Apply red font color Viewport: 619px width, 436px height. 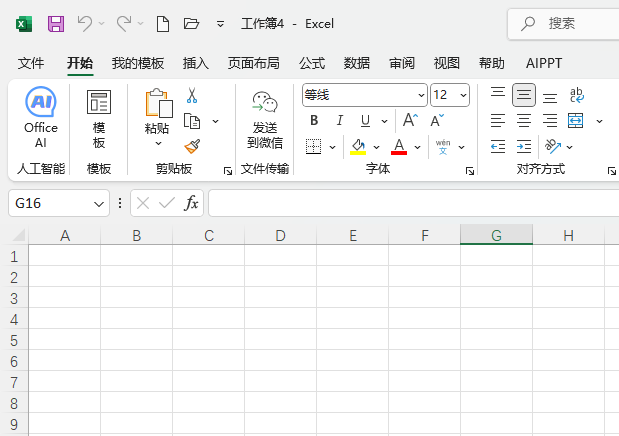(x=399, y=147)
